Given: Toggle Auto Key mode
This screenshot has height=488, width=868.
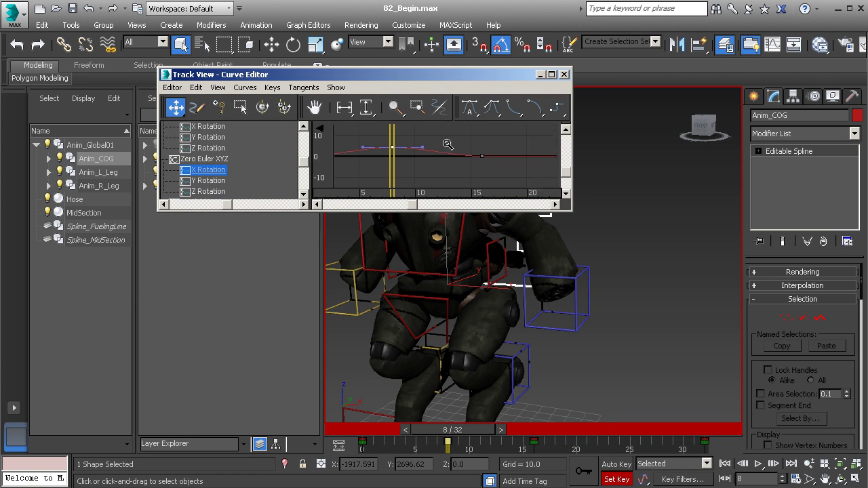Looking at the screenshot, I should (616, 464).
